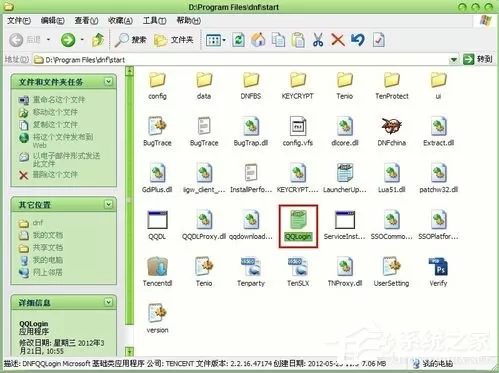Open the TenProtect folder
499x373 pixels.
[x=392, y=86]
